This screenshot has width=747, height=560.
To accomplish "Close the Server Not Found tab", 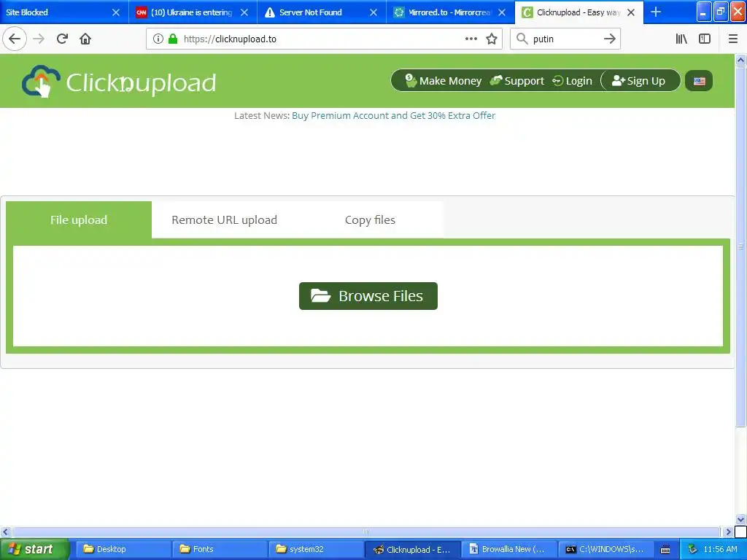I will 373,12.
